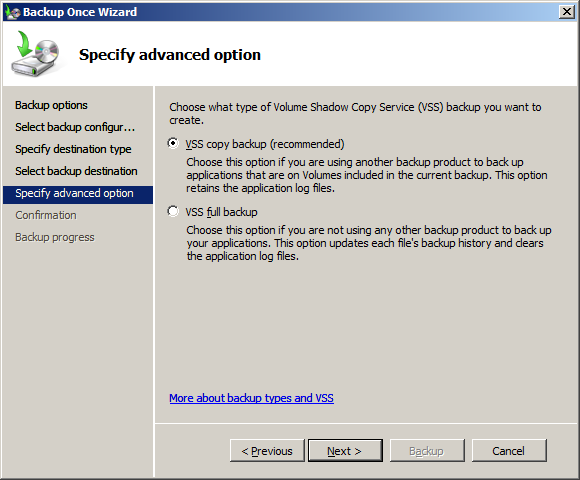Click the Backup Once Wizard title bar icon
This screenshot has height=480, width=580.
click(13, 12)
